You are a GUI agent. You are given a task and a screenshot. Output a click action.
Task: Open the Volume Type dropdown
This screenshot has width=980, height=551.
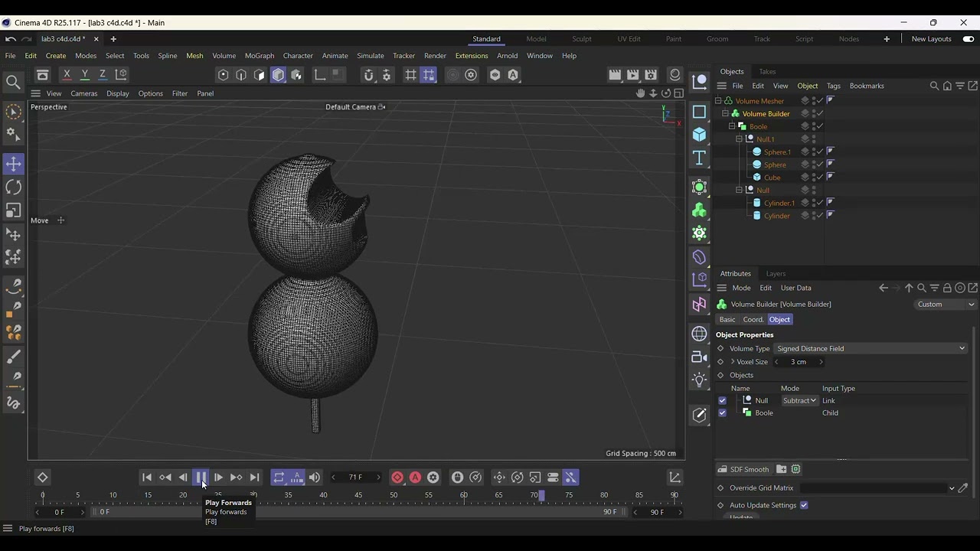pos(871,348)
